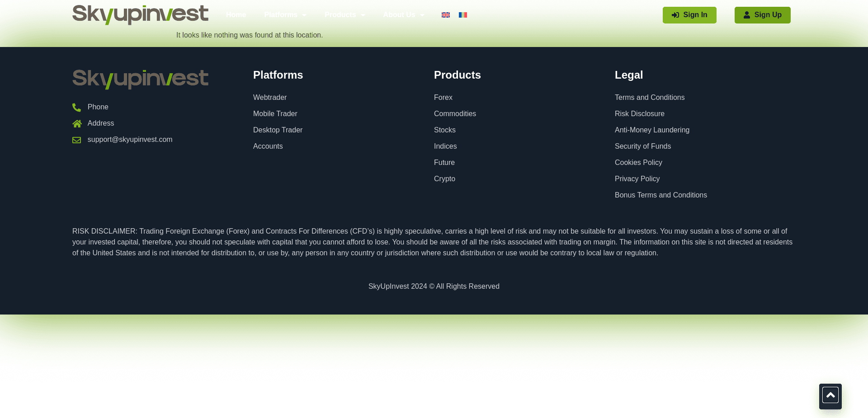Open the support@skyupinvest.com email link
The image size is (868, 418).
point(130,140)
